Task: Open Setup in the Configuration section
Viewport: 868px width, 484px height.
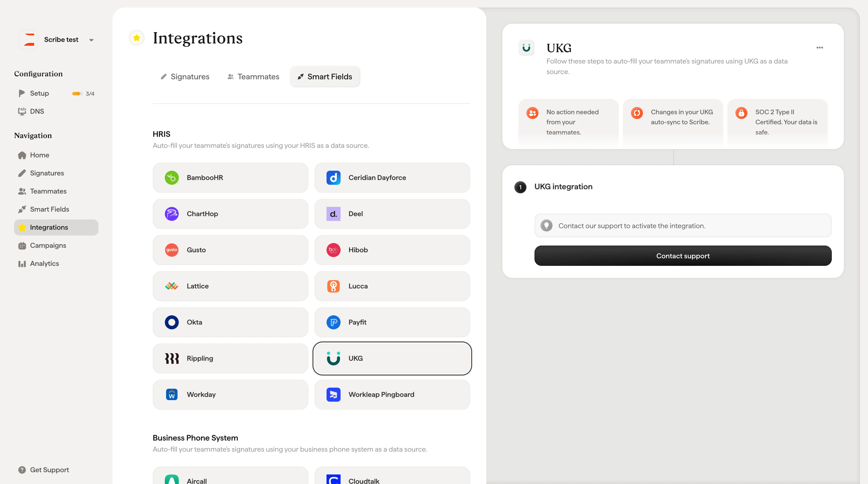Action: click(39, 93)
